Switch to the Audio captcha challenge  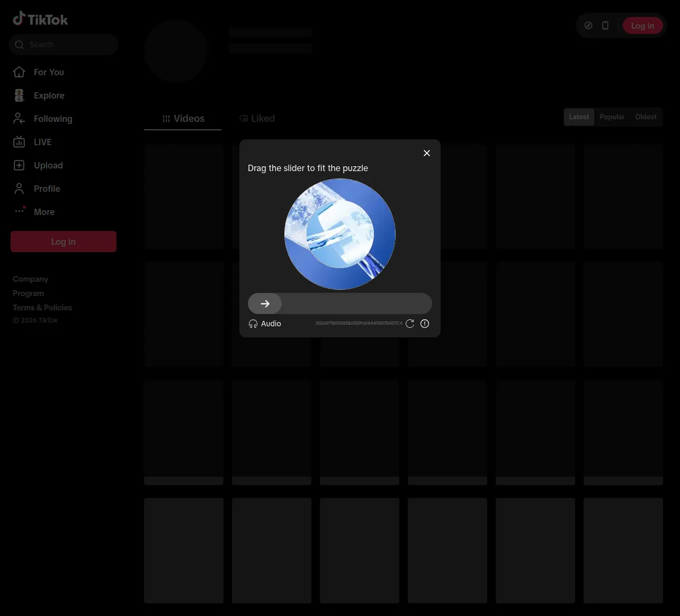point(265,324)
